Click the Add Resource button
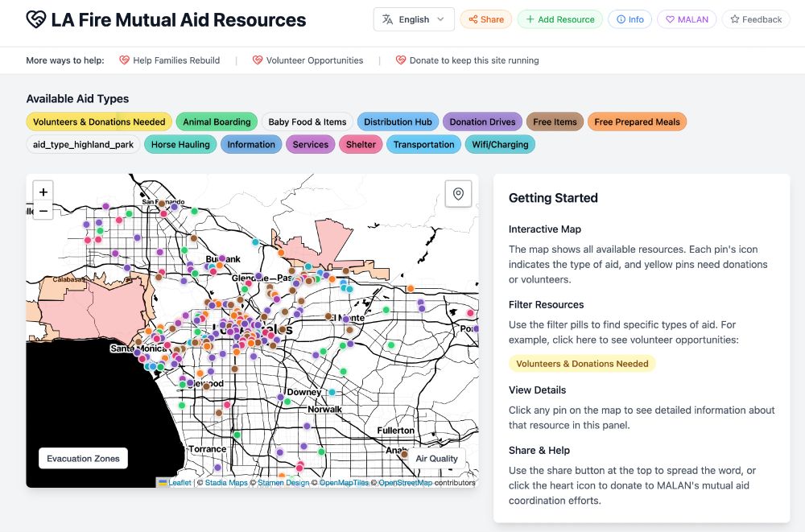Viewport: 805px width, 532px height. (x=560, y=19)
